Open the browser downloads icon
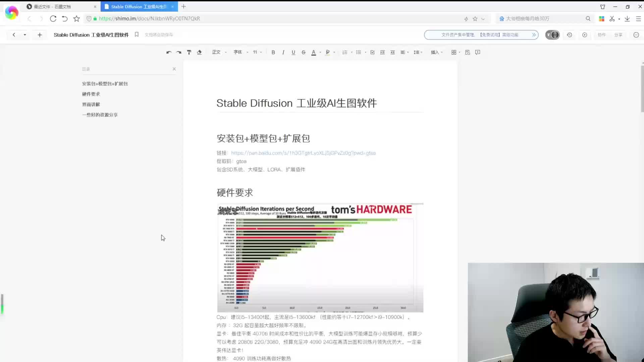The width and height of the screenshot is (644, 362). tap(627, 19)
